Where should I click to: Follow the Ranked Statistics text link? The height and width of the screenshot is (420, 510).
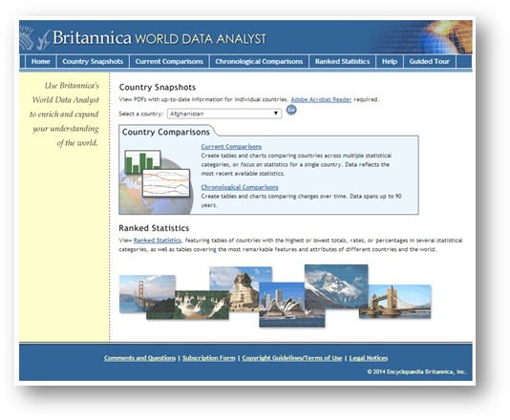157,241
